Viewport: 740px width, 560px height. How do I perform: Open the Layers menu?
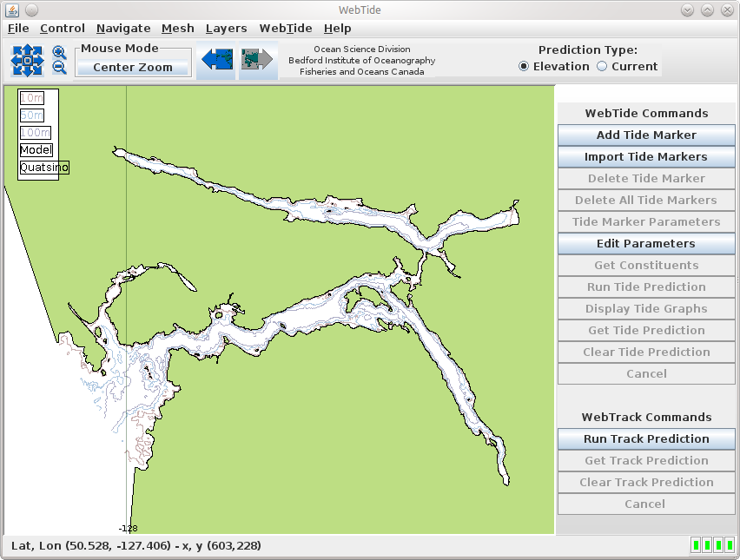pyautogui.click(x=226, y=29)
